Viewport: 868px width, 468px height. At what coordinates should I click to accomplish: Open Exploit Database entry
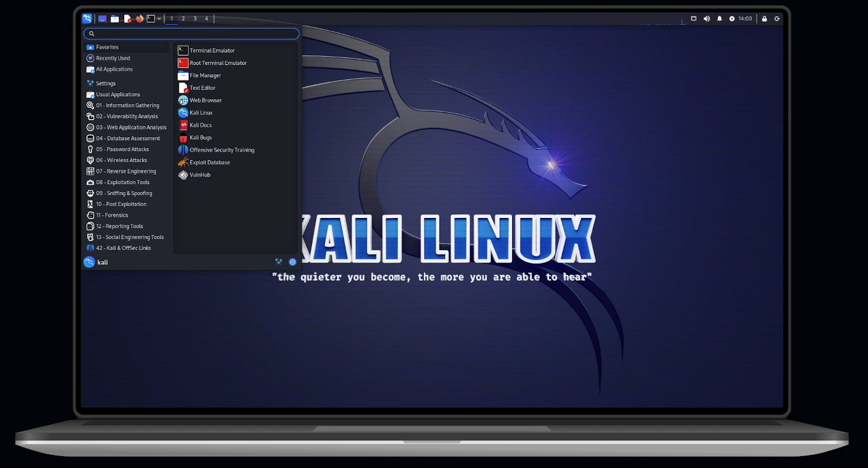(237, 163)
